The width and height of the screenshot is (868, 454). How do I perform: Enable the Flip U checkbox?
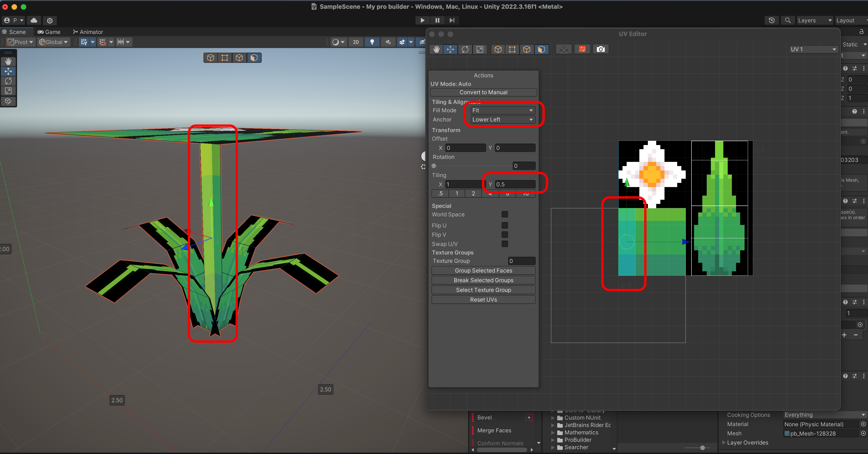point(504,225)
